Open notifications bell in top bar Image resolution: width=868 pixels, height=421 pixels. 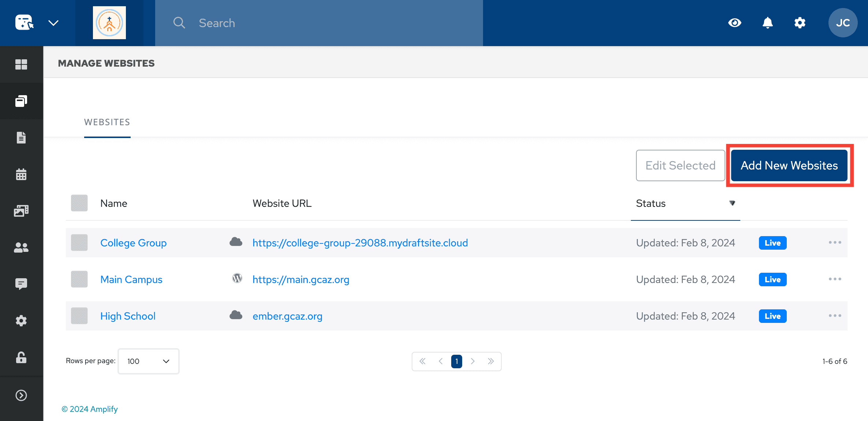pos(767,23)
